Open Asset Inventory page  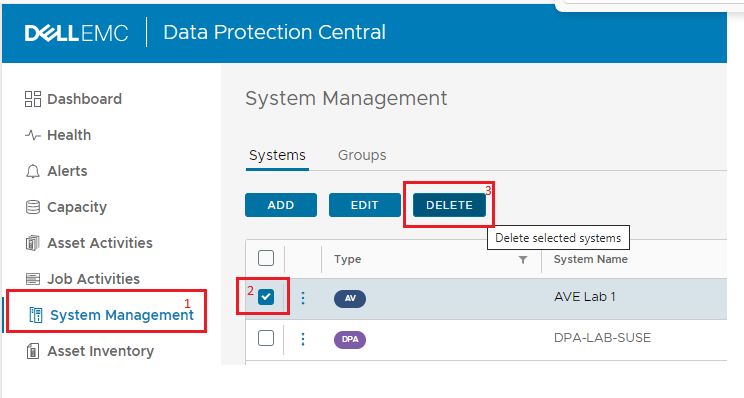point(101,351)
